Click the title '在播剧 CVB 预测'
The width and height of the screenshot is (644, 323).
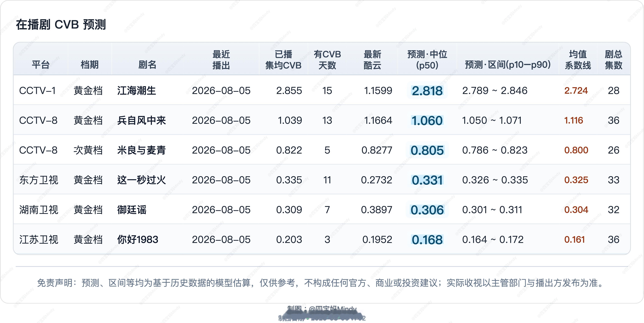(x=61, y=25)
